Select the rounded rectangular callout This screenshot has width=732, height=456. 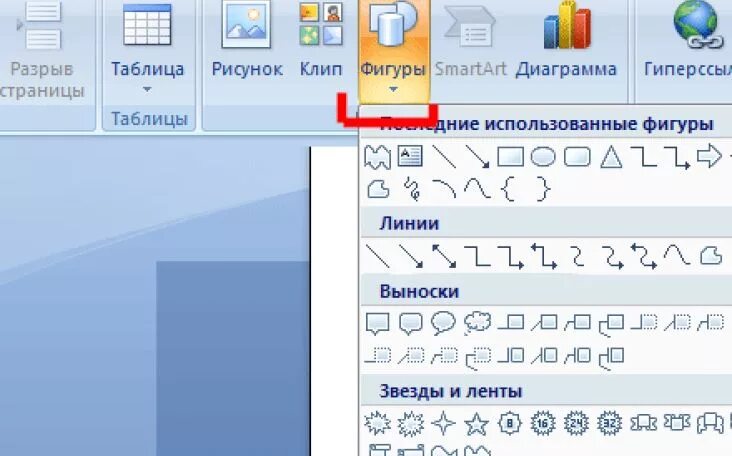[x=410, y=323]
